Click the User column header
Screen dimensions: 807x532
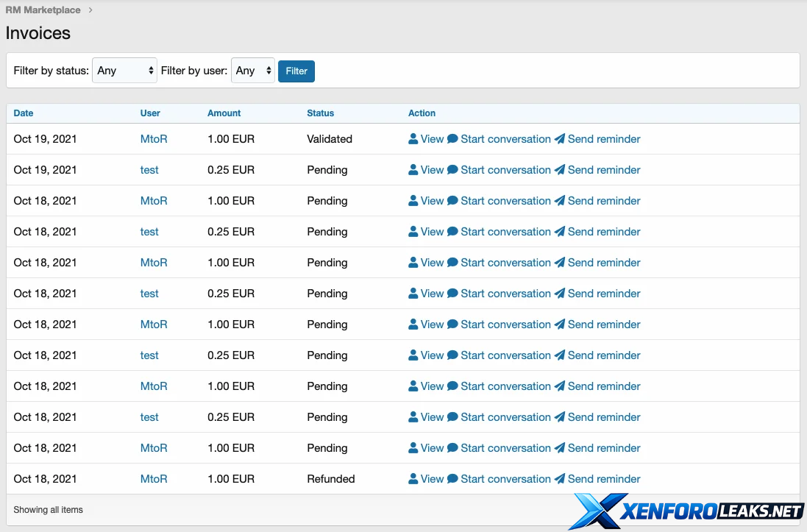(150, 113)
